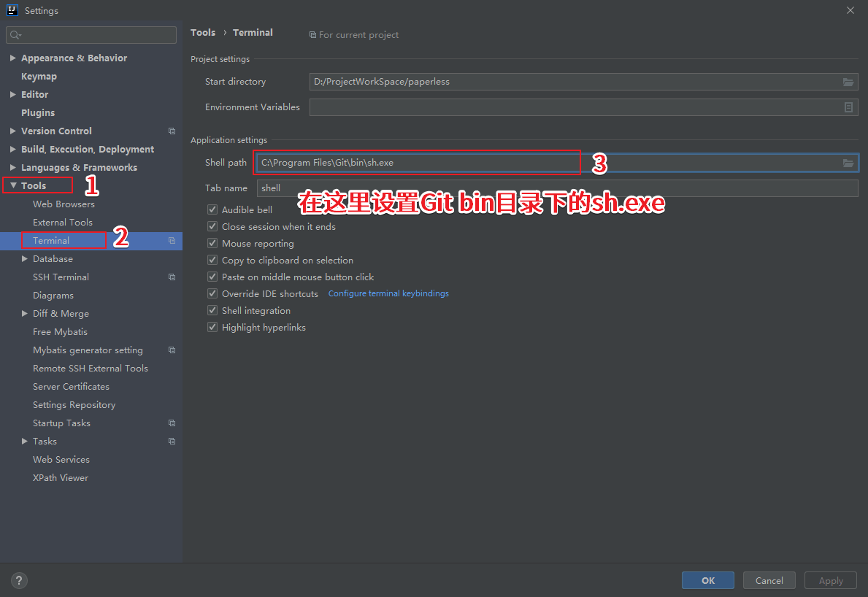
Task: Focus the settings search box
Action: [x=91, y=35]
